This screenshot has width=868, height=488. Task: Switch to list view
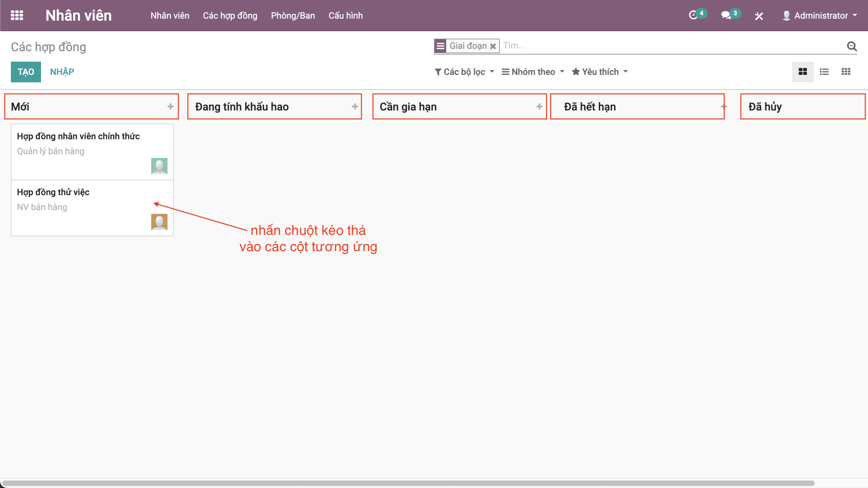(824, 72)
